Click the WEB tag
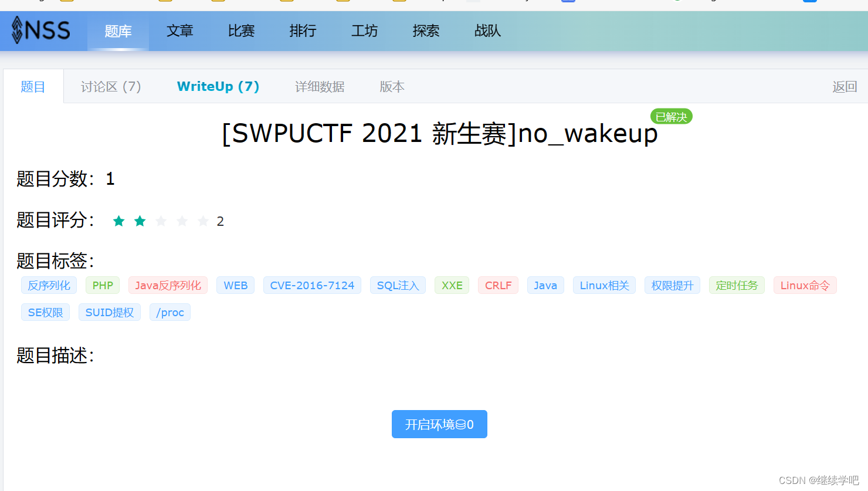This screenshot has height=491, width=868. click(235, 286)
